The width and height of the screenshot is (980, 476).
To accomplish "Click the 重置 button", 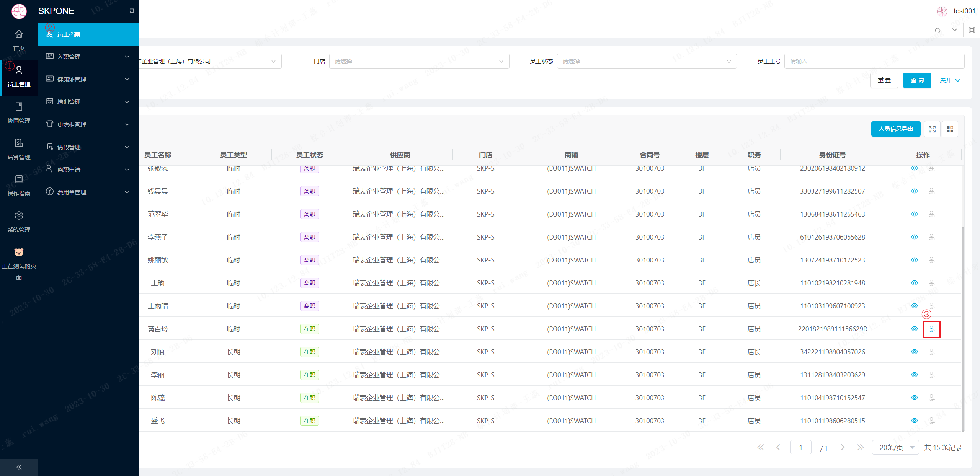I will pyautogui.click(x=884, y=80).
